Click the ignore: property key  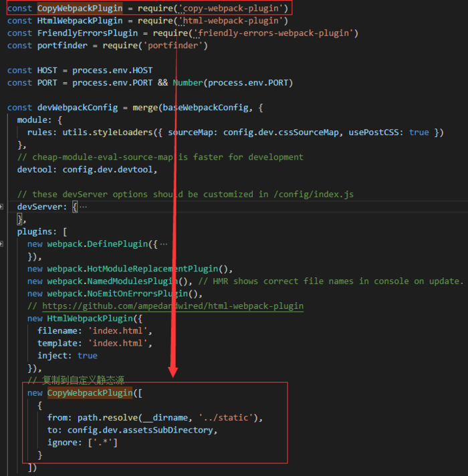coord(65,443)
